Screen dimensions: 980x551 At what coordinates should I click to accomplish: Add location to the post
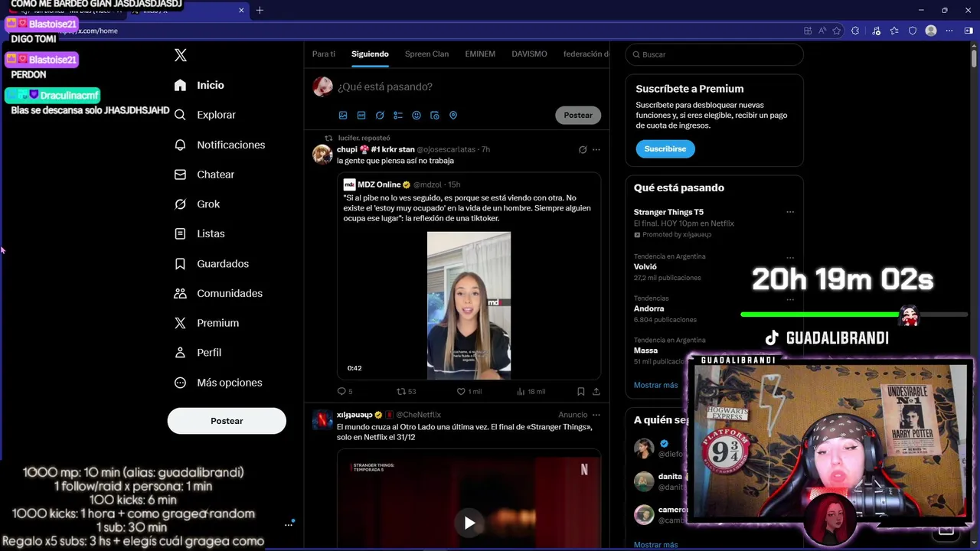pos(453,116)
